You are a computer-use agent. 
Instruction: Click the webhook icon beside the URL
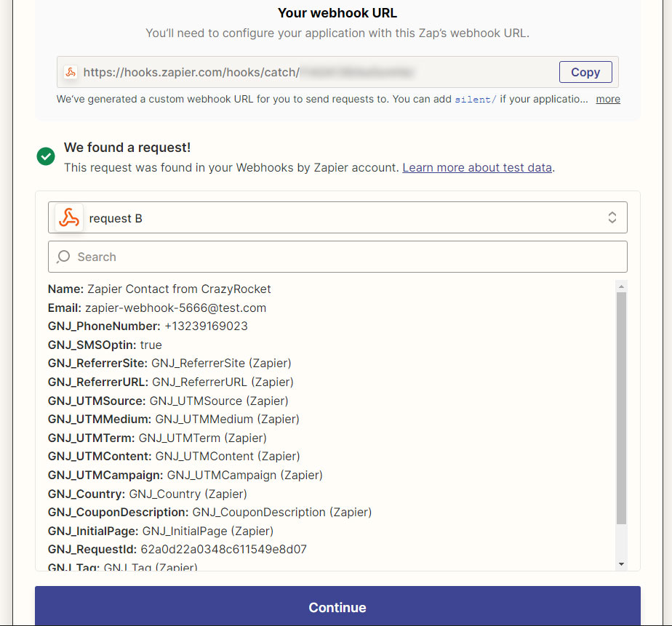[71, 72]
